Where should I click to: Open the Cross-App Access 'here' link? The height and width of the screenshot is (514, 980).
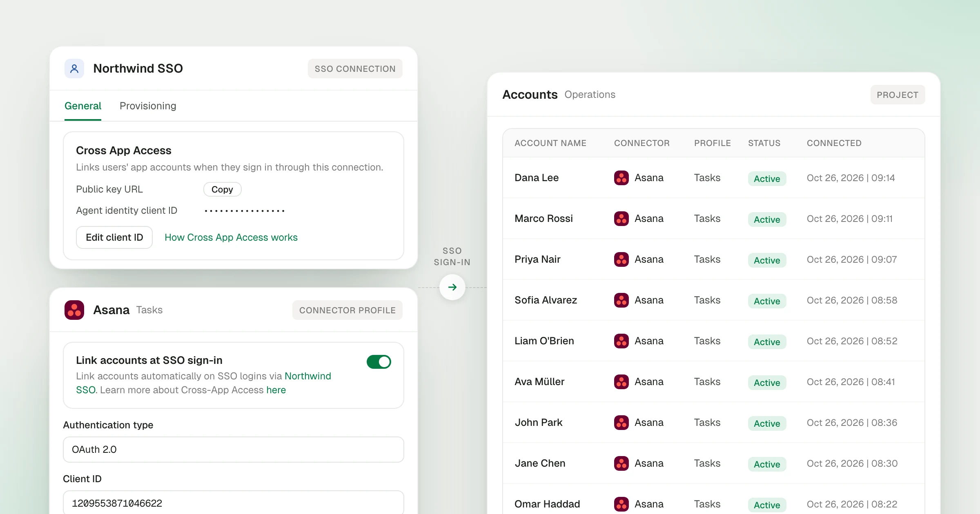click(276, 390)
